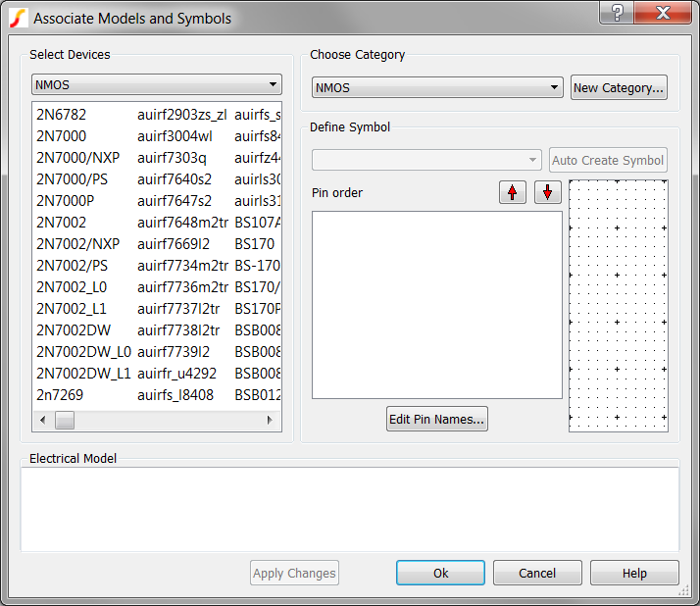The height and width of the screenshot is (606, 700).
Task: Open the Select Devices NMOS dropdown
Action: 157,85
